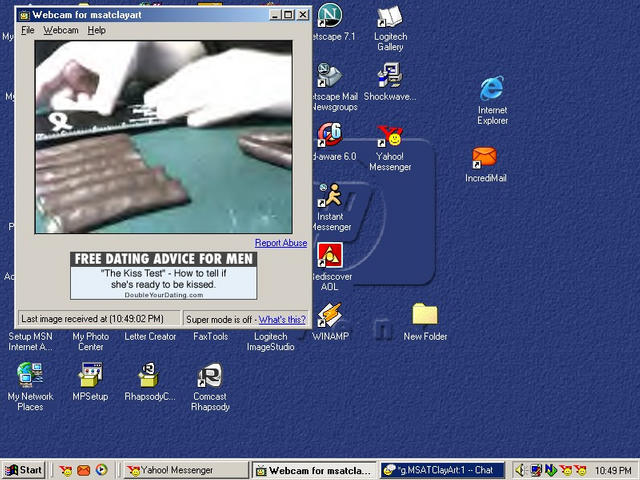Switch to g.MSATClayArt:1 Chat taskbar button
Viewport: 640px width, 480px height.
coord(442,470)
